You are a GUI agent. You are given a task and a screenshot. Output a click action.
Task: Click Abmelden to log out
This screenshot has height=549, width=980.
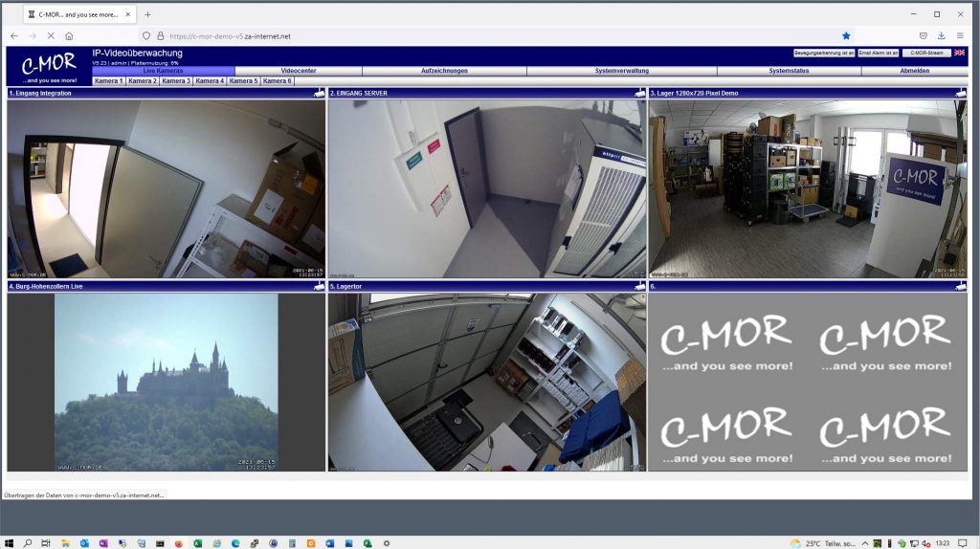pos(914,71)
